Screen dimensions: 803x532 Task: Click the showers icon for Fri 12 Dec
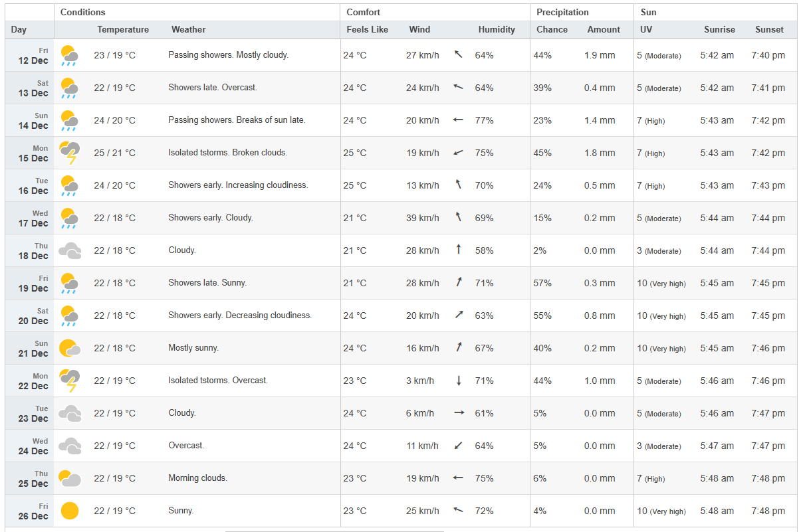69,55
